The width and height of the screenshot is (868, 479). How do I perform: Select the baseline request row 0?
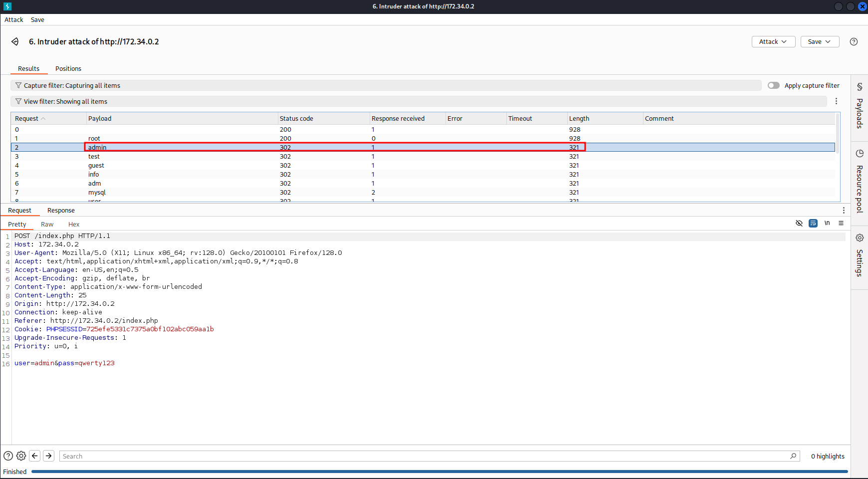[x=423, y=129]
